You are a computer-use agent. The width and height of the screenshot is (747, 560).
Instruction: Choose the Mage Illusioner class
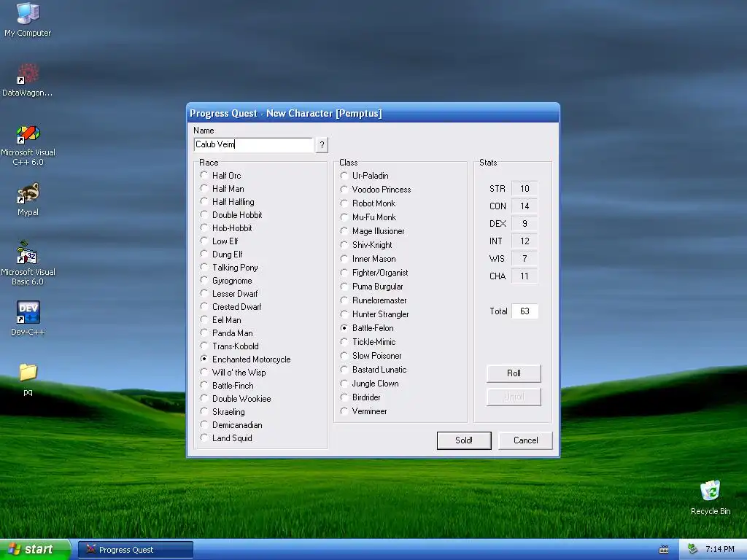click(x=373, y=230)
